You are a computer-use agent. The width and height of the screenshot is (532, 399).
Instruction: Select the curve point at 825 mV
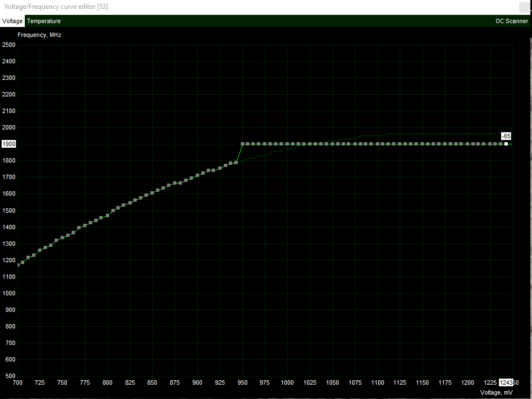click(x=130, y=203)
